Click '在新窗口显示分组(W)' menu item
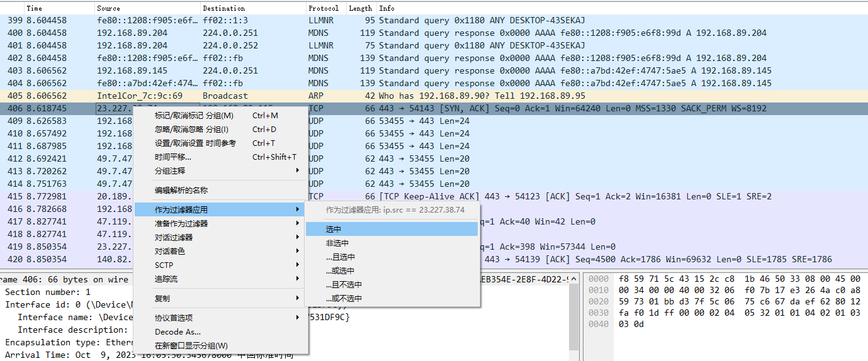 tap(191, 345)
